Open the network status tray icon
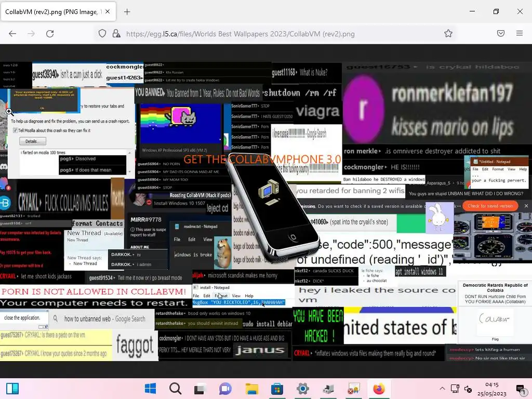This screenshot has height=399, width=532. [455, 389]
